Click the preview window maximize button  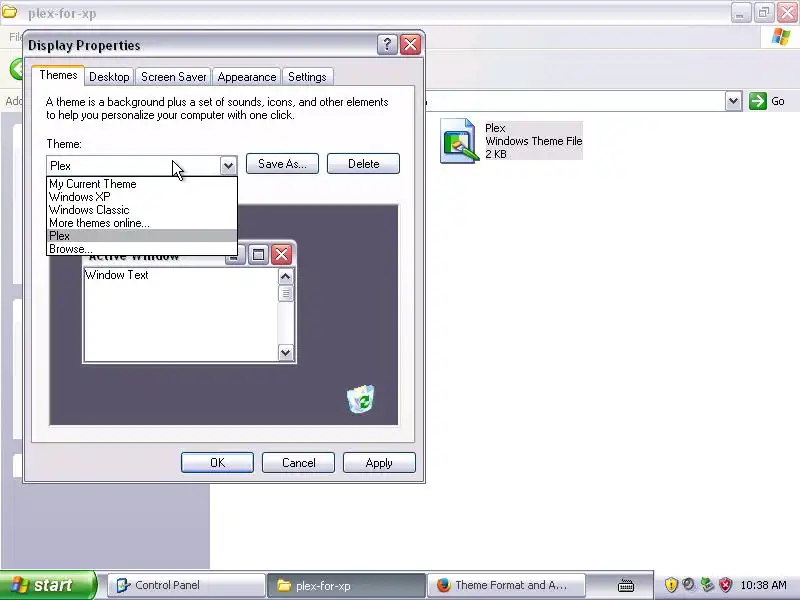pos(258,254)
